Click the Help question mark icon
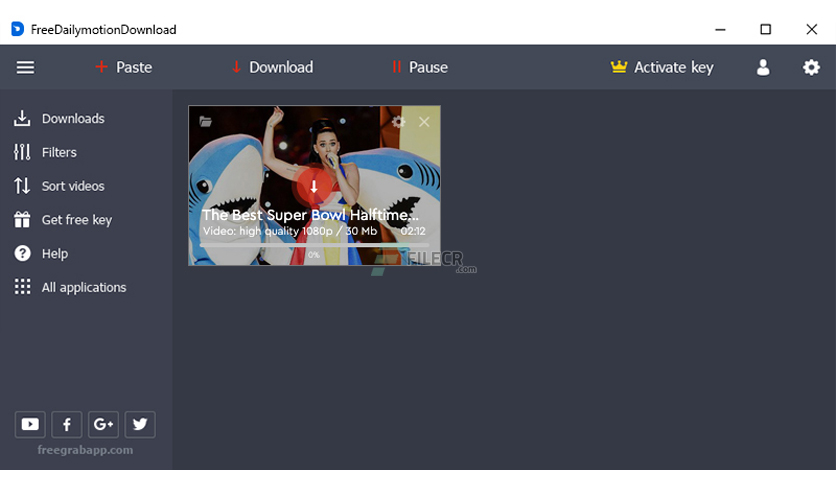 tap(22, 253)
